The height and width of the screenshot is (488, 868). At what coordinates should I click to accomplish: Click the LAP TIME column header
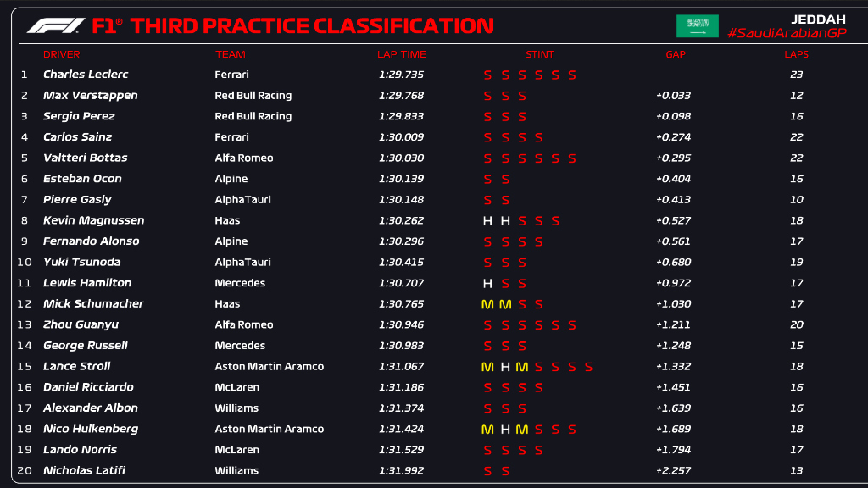click(398, 54)
